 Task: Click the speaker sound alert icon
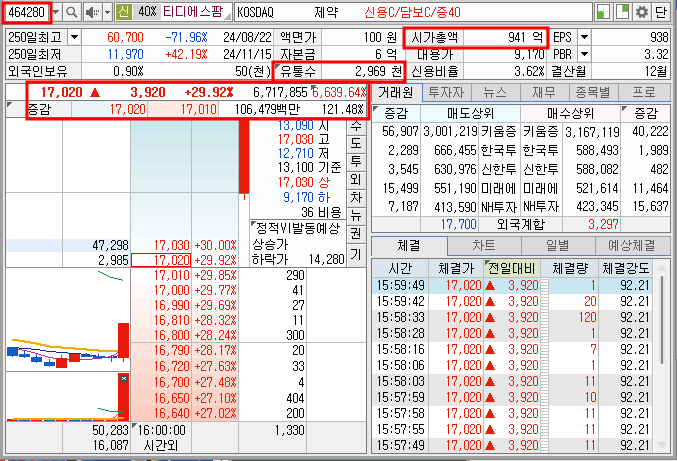coord(92,12)
